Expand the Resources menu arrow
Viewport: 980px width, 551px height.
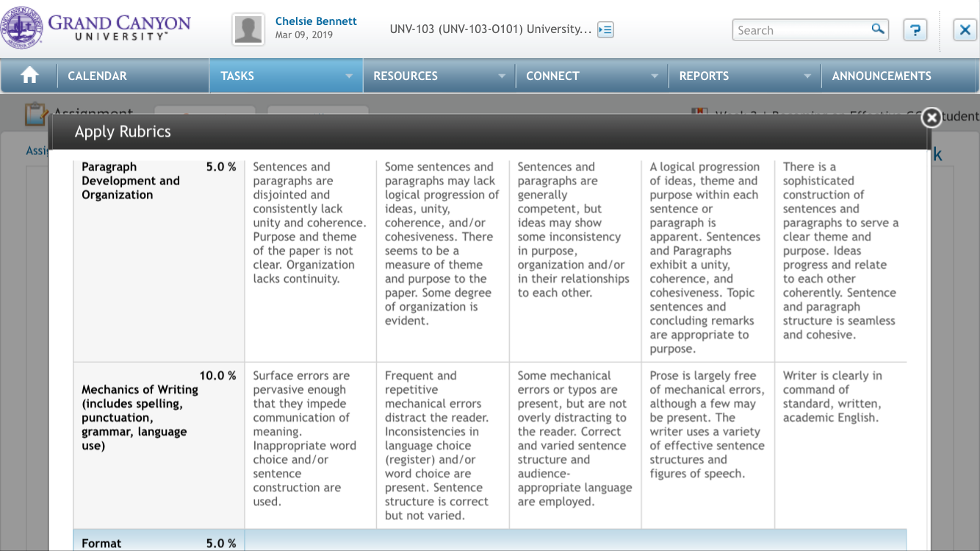click(x=502, y=76)
